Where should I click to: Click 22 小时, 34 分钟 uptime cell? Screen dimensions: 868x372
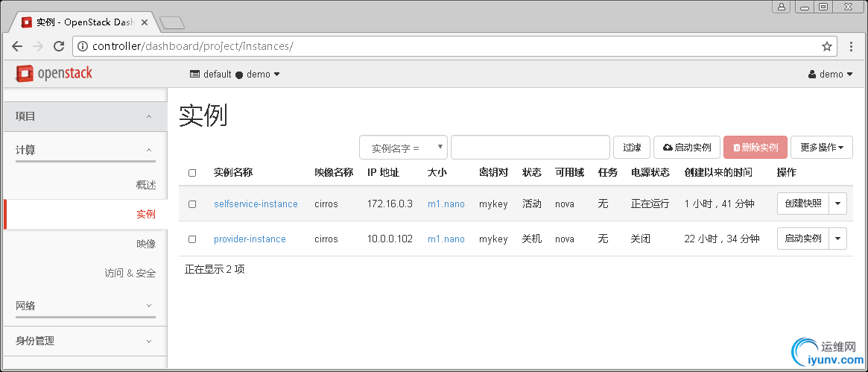[x=722, y=239]
